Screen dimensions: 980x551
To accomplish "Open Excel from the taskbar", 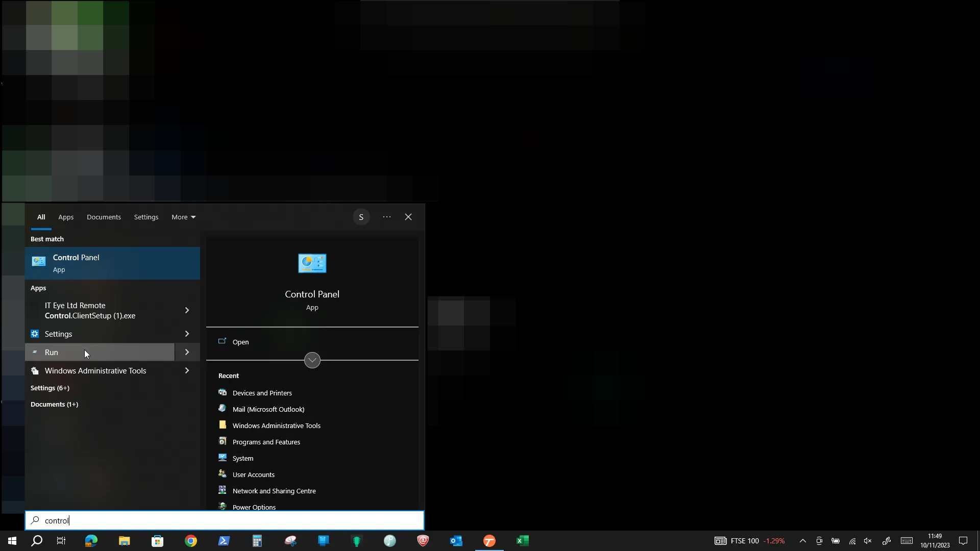I will pos(523,541).
